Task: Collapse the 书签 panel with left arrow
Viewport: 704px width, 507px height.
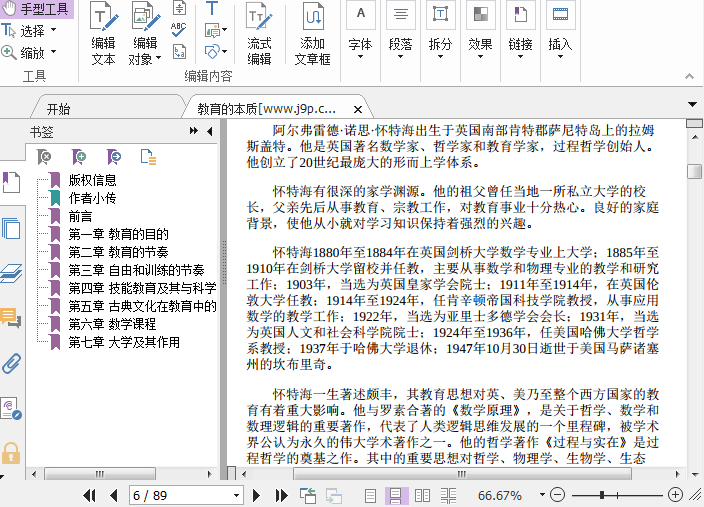Action: tap(210, 131)
